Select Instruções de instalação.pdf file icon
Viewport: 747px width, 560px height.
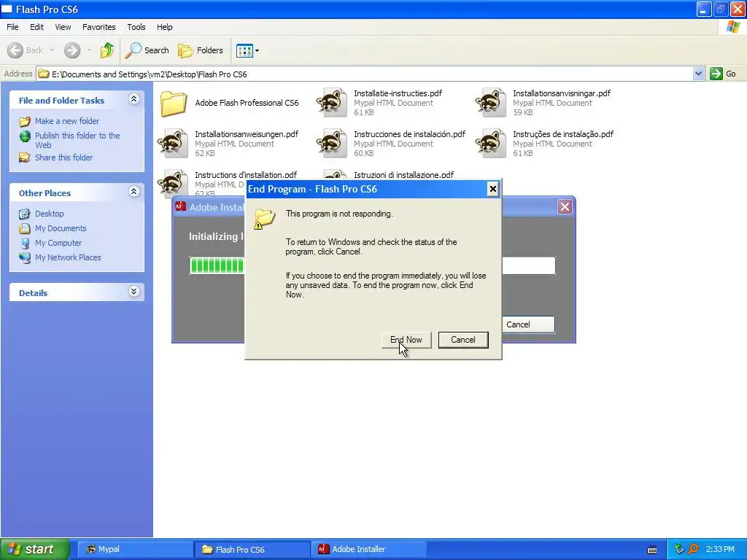(491, 143)
